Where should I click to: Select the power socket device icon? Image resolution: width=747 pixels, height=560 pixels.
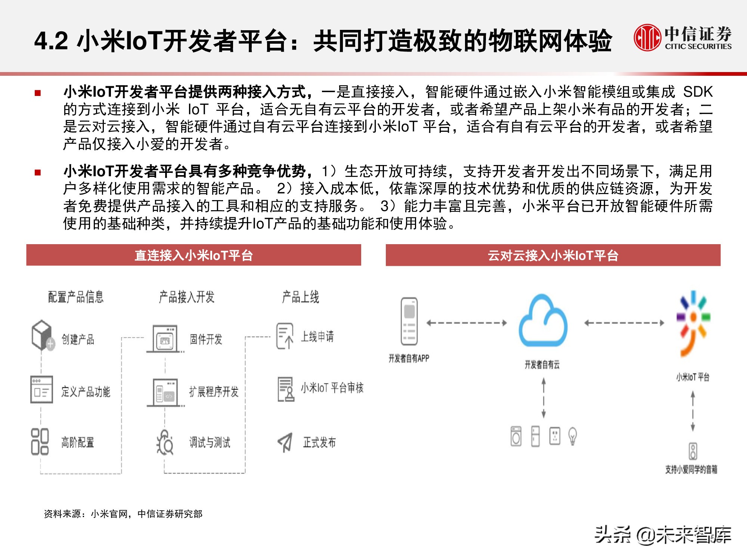555,436
